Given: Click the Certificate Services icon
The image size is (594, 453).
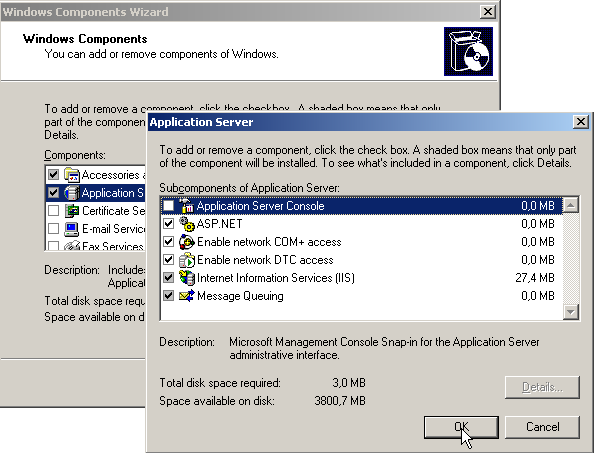Looking at the screenshot, I should tap(72, 211).
